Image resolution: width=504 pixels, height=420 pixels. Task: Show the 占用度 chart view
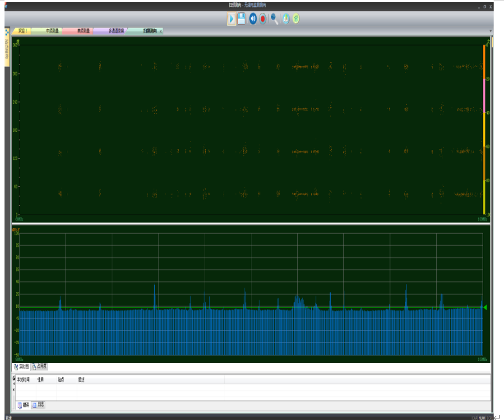(40, 366)
